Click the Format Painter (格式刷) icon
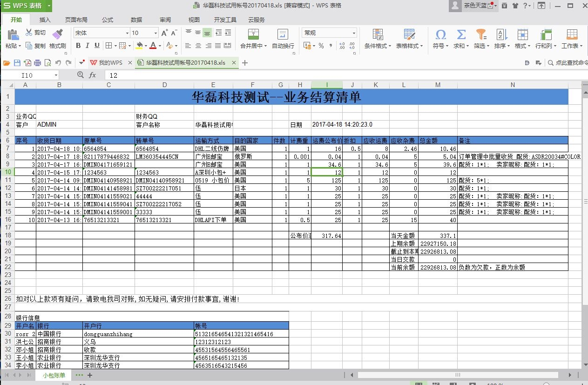The width and height of the screenshot is (588, 385). (x=57, y=34)
